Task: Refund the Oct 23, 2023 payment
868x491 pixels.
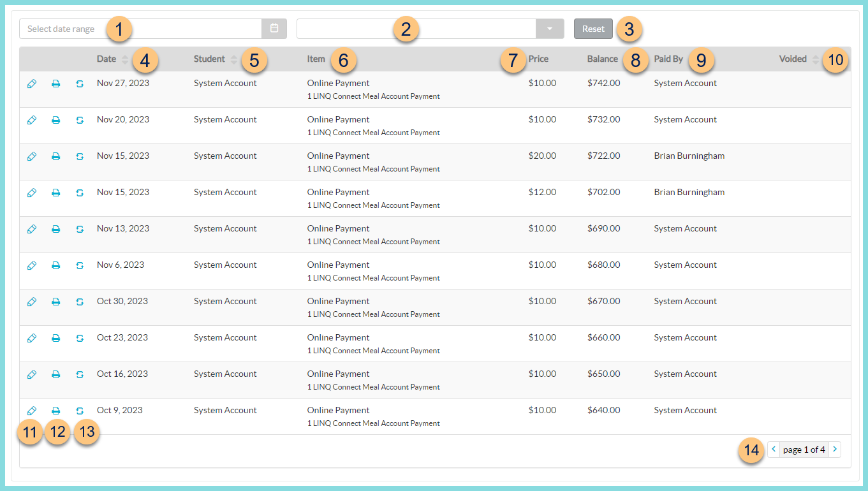Action: click(78, 337)
